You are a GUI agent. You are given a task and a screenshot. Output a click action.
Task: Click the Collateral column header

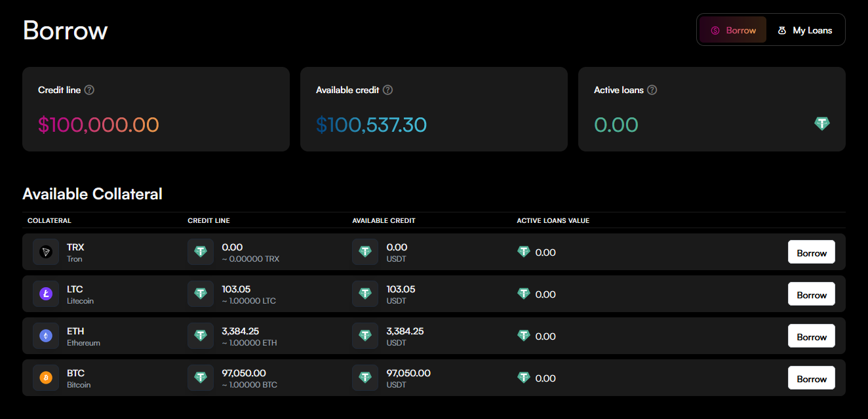click(49, 221)
